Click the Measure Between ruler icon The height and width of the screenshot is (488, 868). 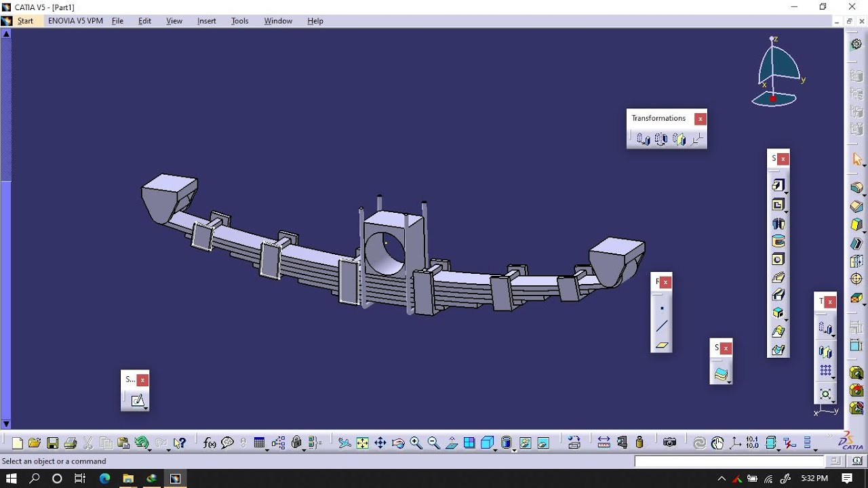tap(604, 443)
